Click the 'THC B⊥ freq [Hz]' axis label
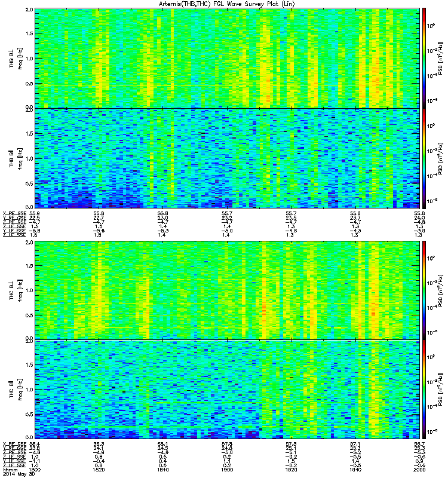This screenshot has width=448, height=478. tap(16, 290)
